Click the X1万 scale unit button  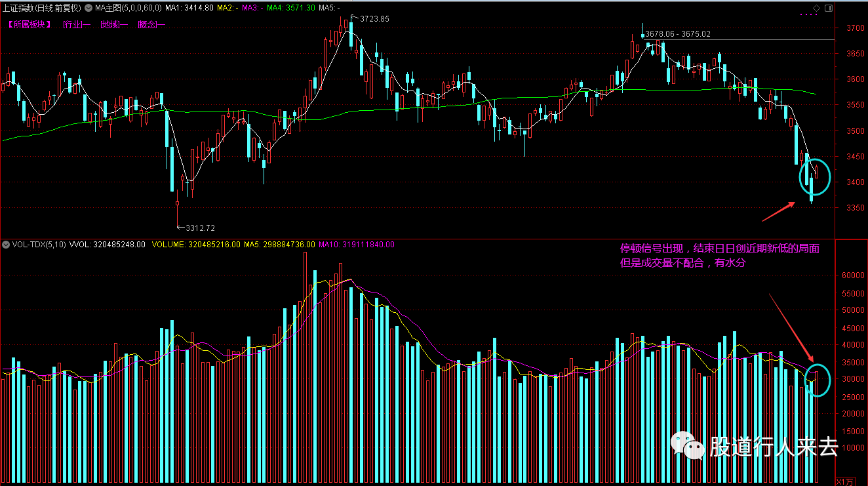(x=850, y=481)
